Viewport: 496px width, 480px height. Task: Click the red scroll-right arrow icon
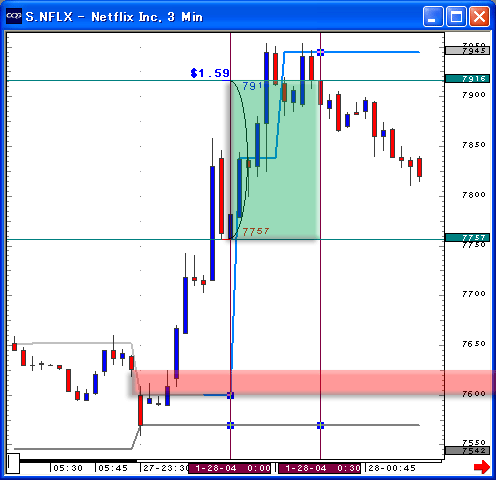[x=482, y=467]
